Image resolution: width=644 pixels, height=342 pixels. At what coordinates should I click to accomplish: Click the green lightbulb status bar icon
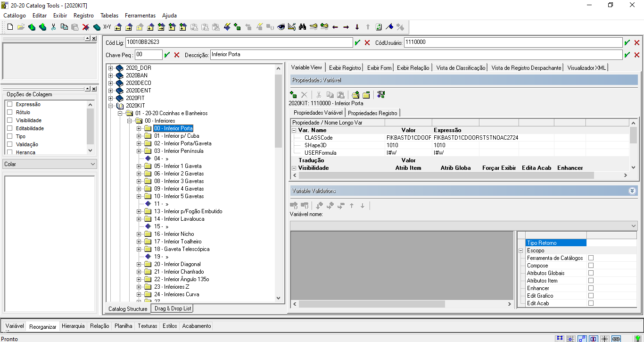638,338
